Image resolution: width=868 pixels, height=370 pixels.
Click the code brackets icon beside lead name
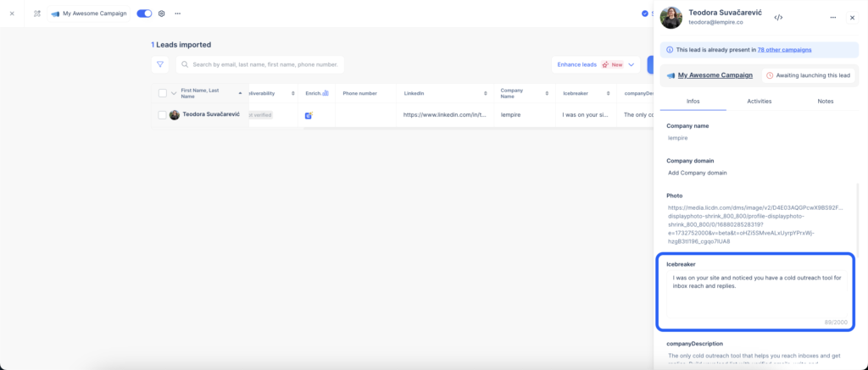pyautogui.click(x=778, y=17)
